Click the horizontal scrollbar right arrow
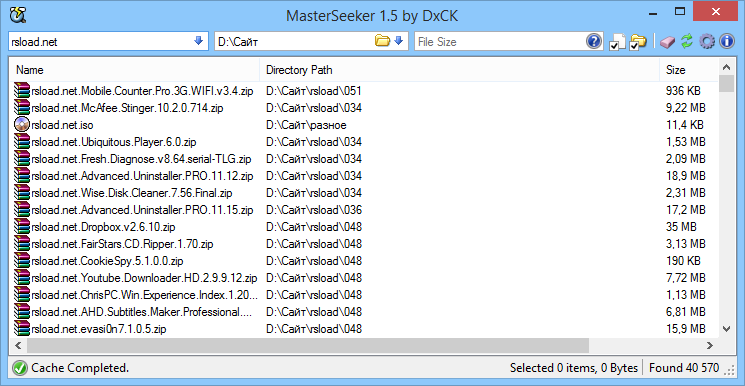 (x=710, y=345)
